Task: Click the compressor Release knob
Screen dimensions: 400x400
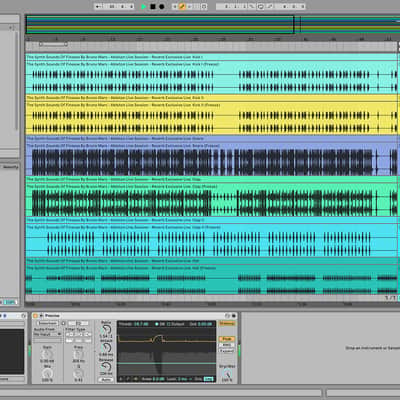Action: pyautogui.click(x=106, y=367)
